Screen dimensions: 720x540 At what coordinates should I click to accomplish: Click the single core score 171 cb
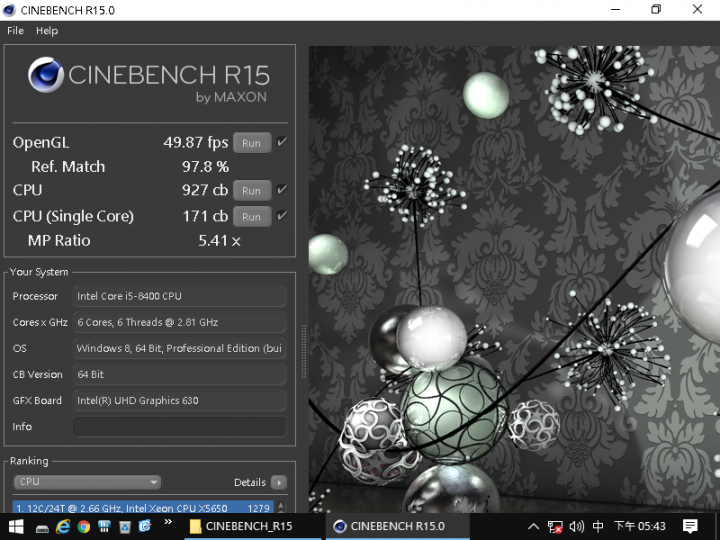pos(205,216)
